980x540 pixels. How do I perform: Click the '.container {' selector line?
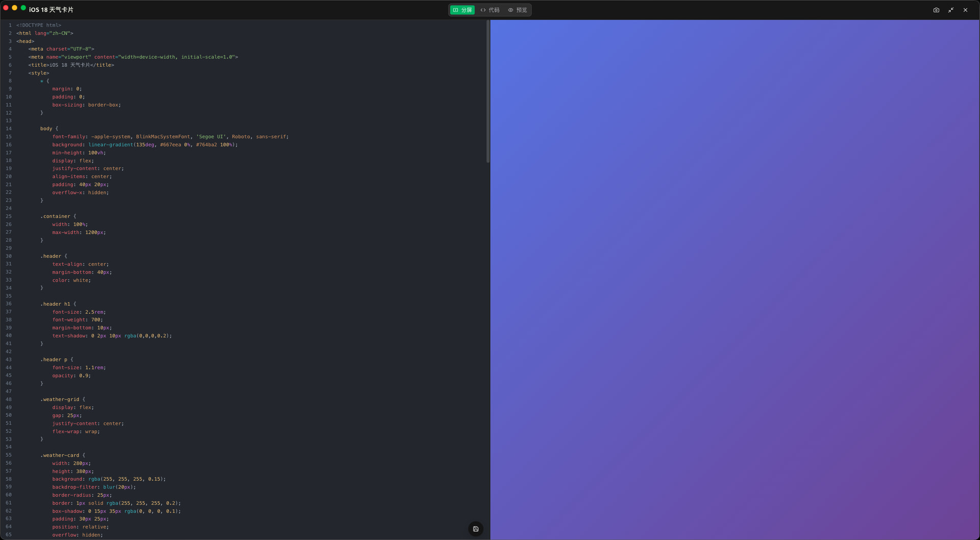58,216
